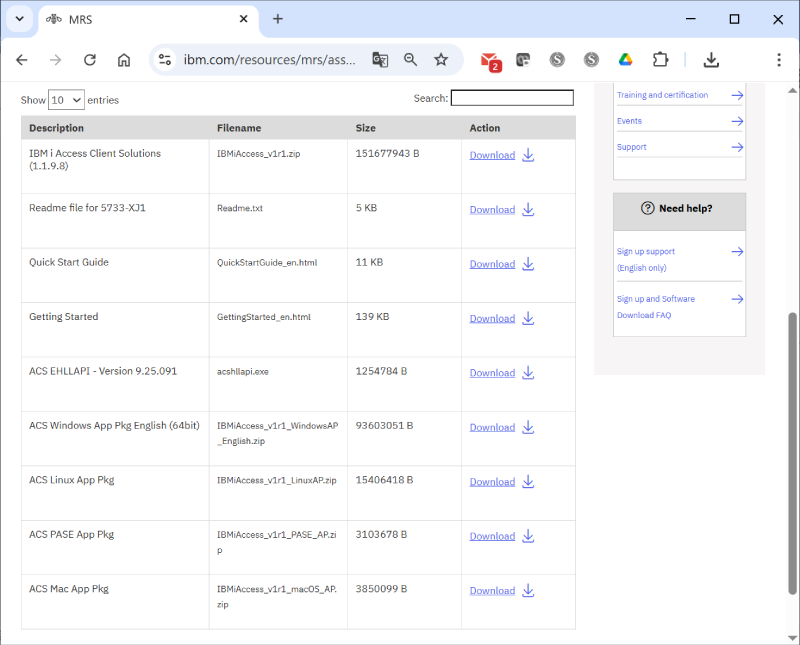Select the IBMiAccess_v1r1_LinuxAP.zip filename
The image size is (800, 645).
[x=277, y=481]
